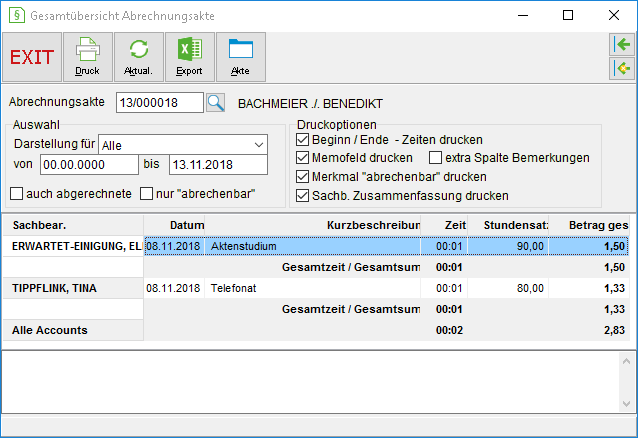Click the Zeit column header
Viewport: 639px width, 438px height.
click(x=444, y=225)
